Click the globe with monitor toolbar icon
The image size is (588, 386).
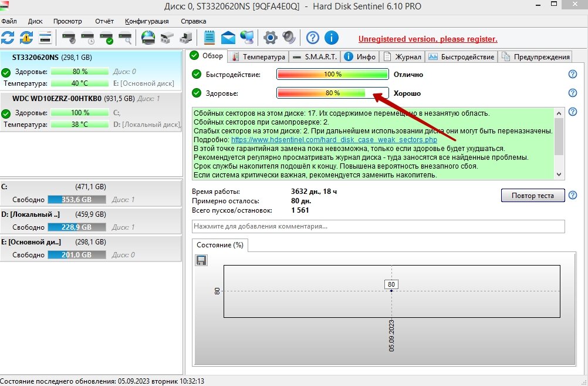coord(246,38)
